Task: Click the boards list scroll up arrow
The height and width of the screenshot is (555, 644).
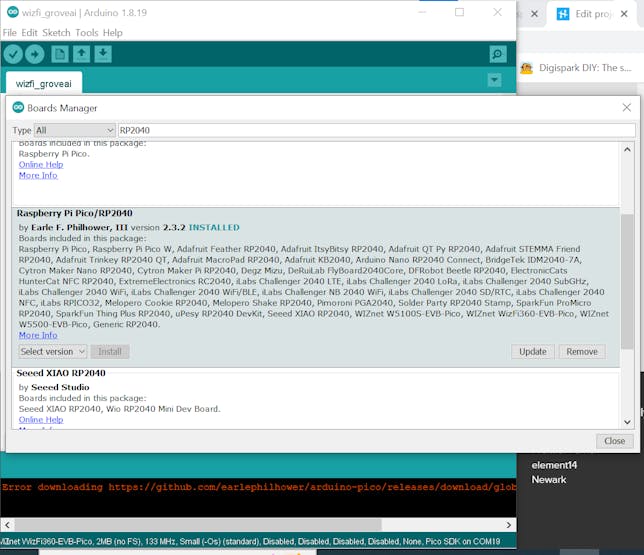Action: 627,150
